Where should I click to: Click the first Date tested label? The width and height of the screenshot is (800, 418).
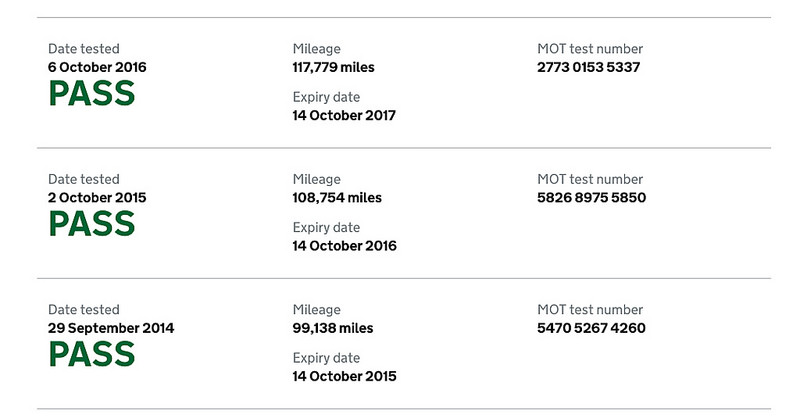[x=84, y=49]
